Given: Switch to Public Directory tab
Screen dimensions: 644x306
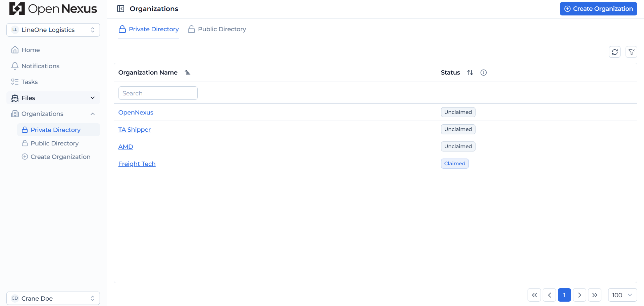Looking at the screenshot, I should click(217, 29).
